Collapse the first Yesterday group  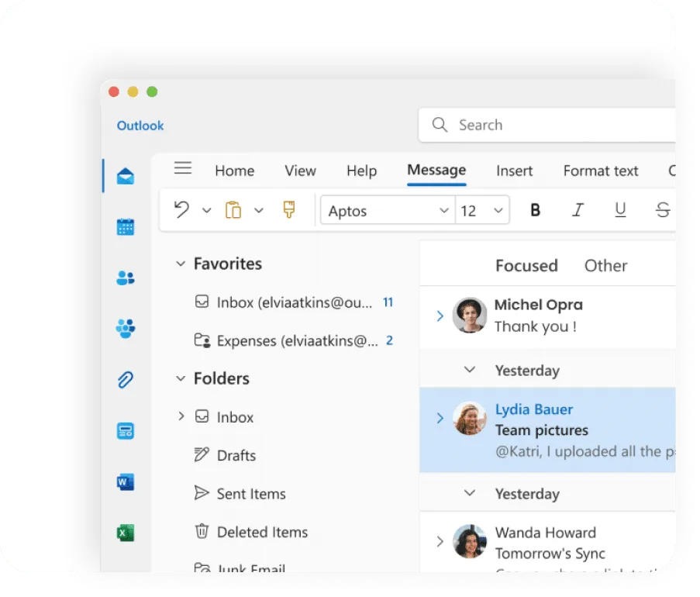[470, 370]
